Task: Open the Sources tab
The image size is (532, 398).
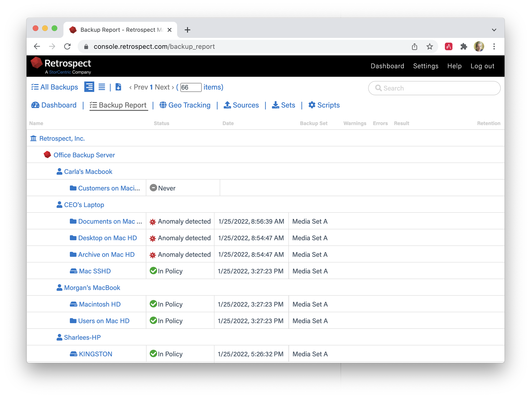Action: pyautogui.click(x=241, y=105)
